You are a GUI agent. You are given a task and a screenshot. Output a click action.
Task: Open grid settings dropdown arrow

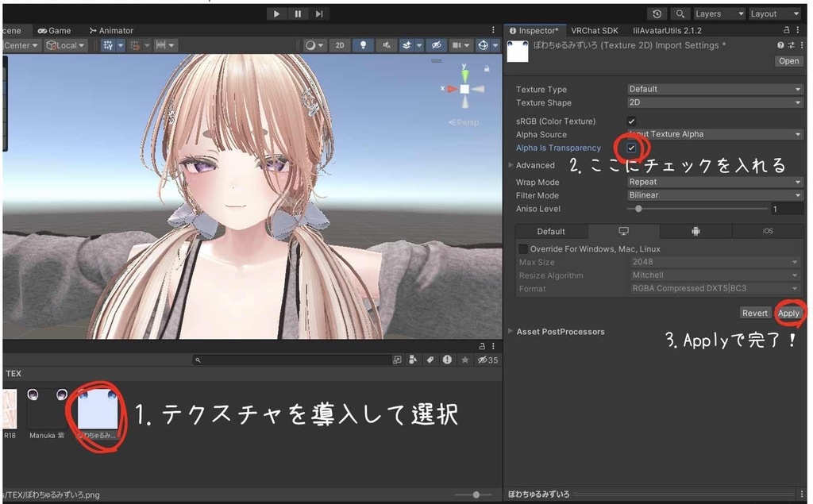121,45
